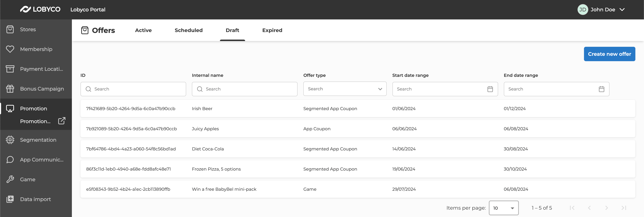The height and width of the screenshot is (217, 644).
Task: Click the Data import icon
Action: 10,199
